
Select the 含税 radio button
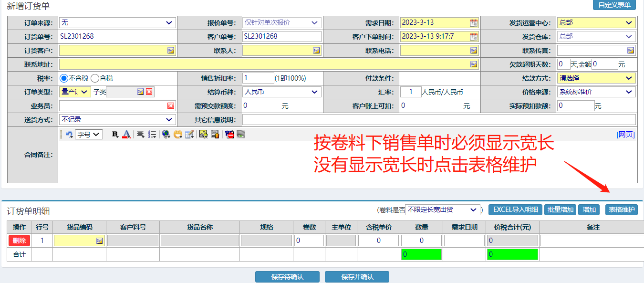pos(95,78)
